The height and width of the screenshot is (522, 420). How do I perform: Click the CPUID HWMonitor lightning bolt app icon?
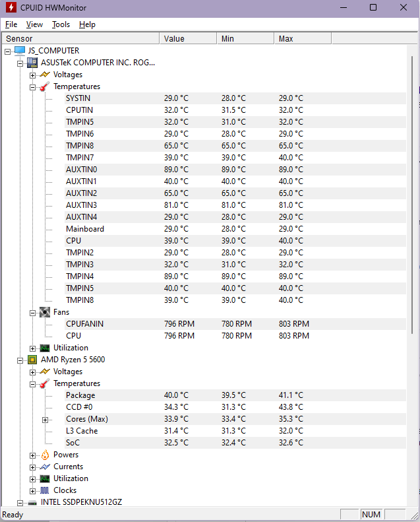pyautogui.click(x=11, y=7)
